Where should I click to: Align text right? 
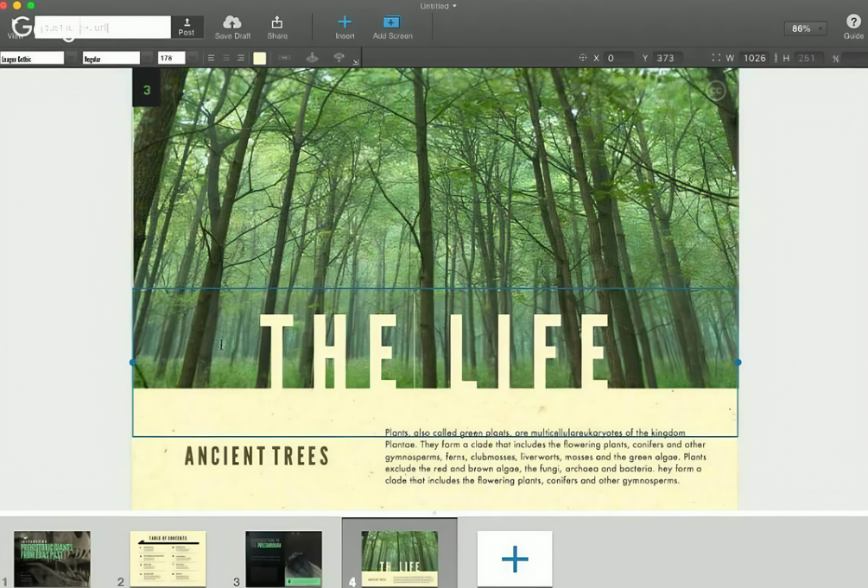coord(241,58)
